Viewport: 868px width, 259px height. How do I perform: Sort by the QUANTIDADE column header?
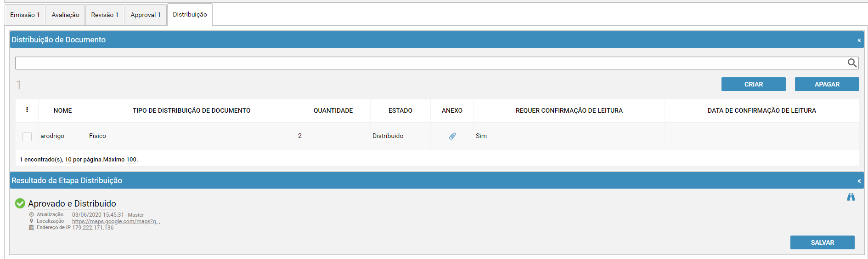tap(333, 110)
